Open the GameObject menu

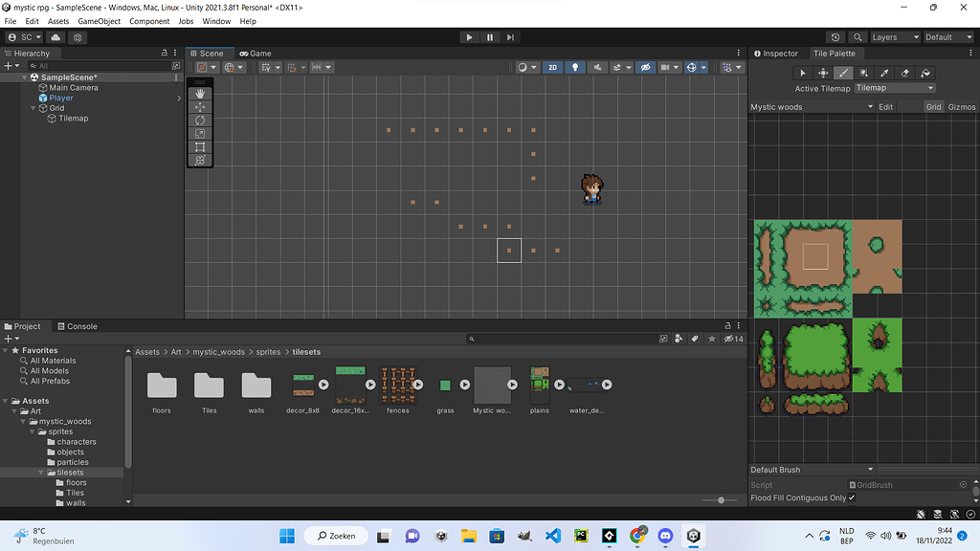coord(99,21)
